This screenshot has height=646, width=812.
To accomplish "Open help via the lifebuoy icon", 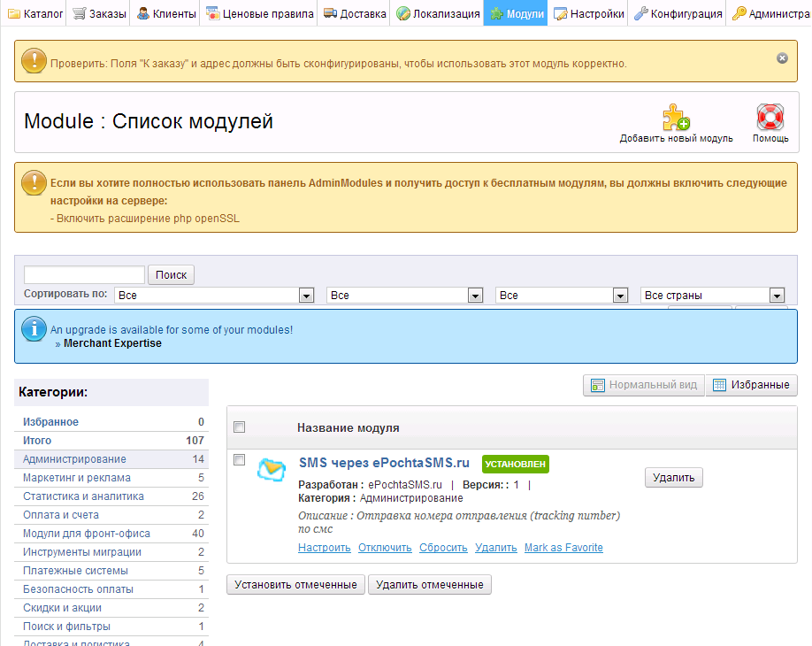I will coord(770,117).
